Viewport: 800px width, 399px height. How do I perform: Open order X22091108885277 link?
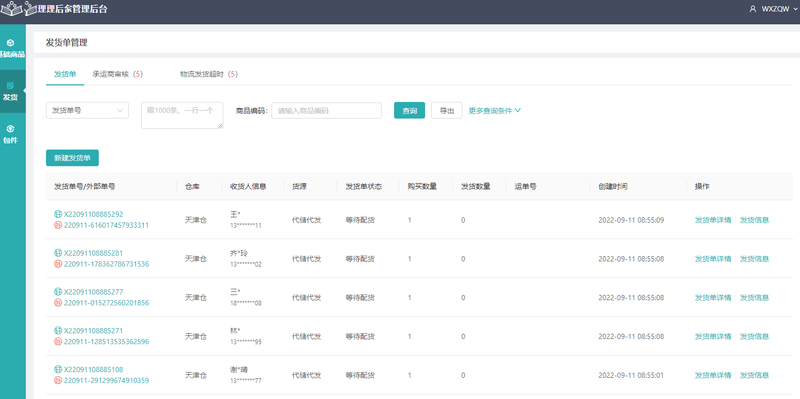click(93, 291)
